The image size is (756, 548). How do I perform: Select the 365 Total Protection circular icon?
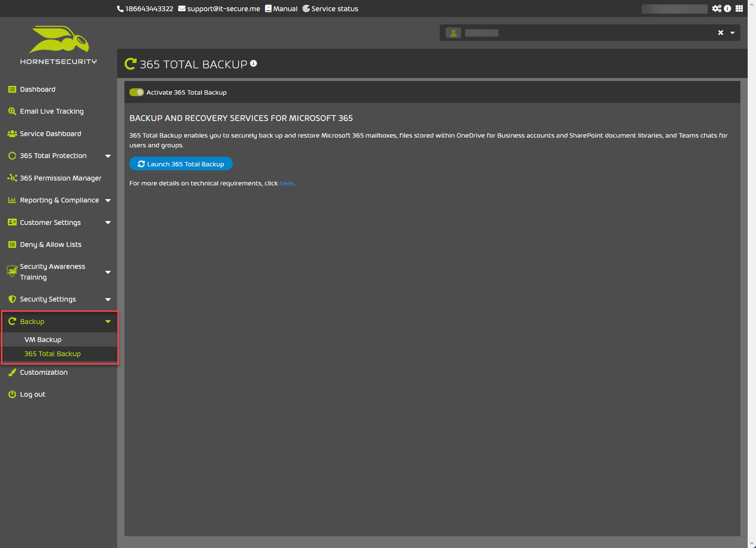click(x=12, y=156)
